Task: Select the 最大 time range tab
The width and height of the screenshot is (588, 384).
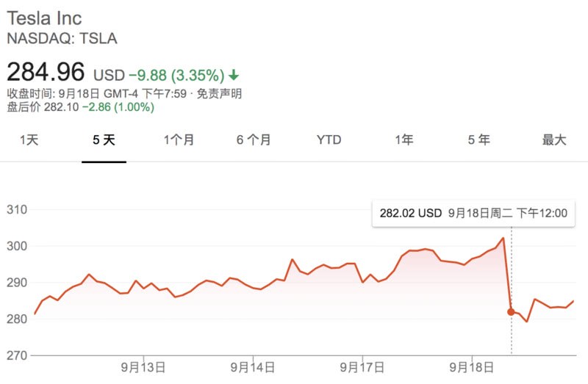Action: [554, 140]
